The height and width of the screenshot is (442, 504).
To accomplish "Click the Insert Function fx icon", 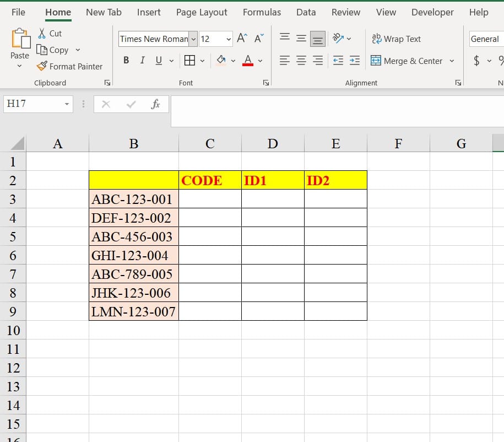I will (155, 104).
